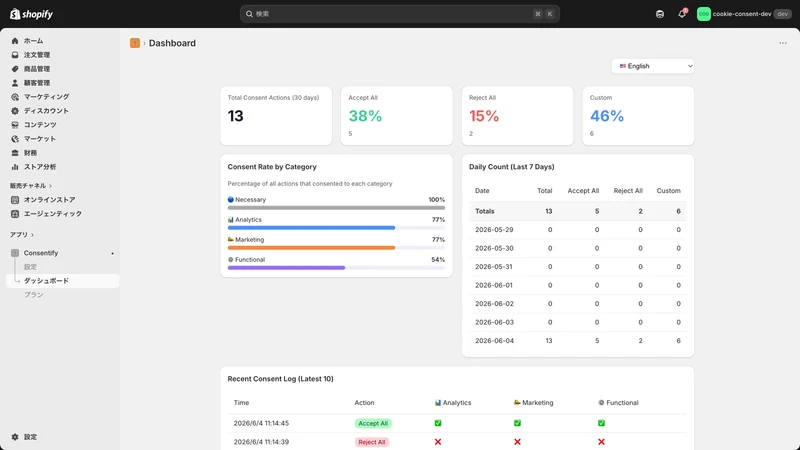The width and height of the screenshot is (800, 450).
Task: Focus the 検索 search field
Action: click(x=399, y=14)
